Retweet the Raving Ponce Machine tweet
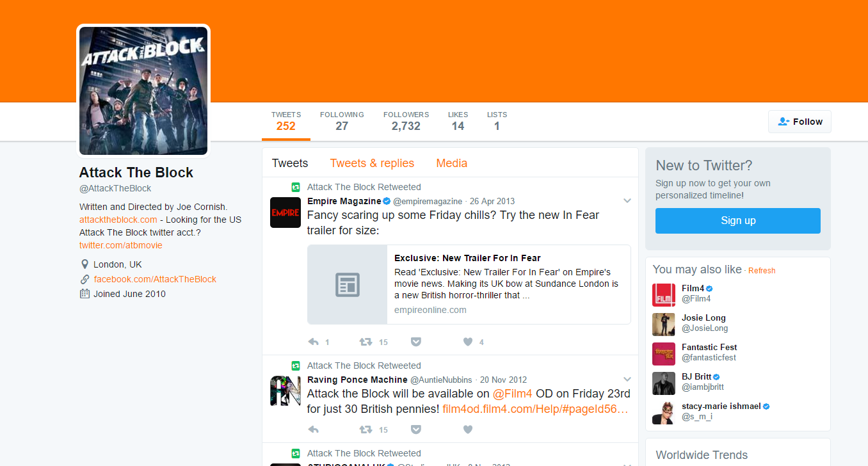868x466 pixels. tap(366, 430)
